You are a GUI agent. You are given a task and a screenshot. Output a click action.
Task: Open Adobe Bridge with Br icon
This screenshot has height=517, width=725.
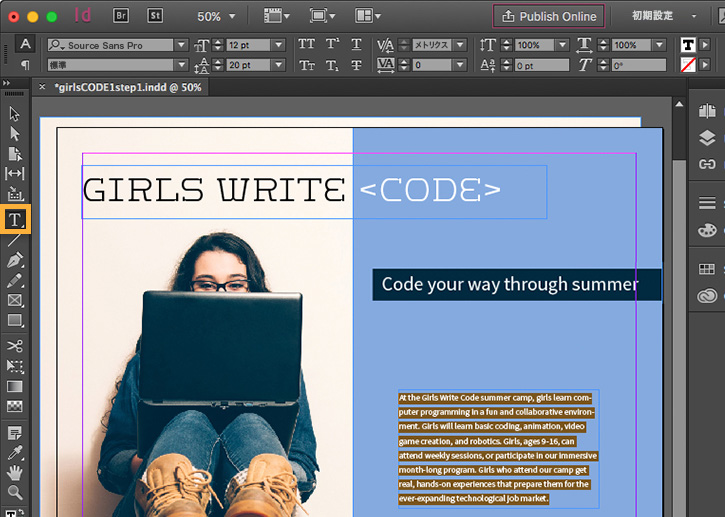coord(121,16)
